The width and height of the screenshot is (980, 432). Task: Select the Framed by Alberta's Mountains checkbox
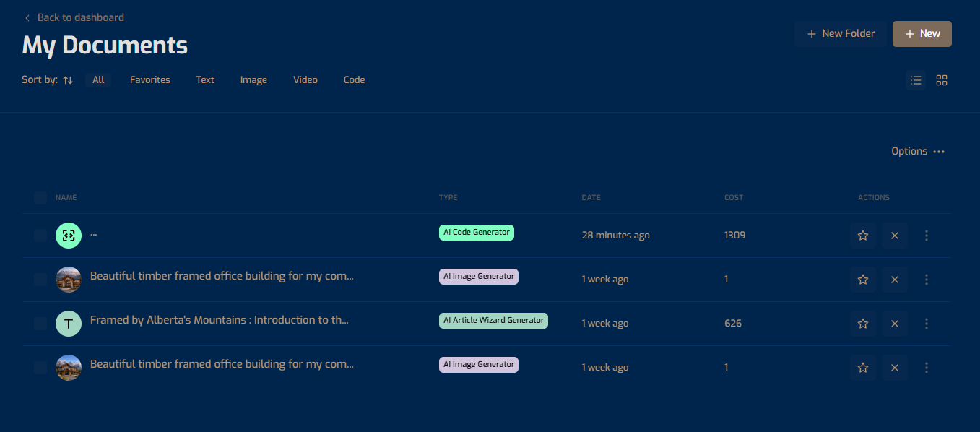tap(40, 324)
